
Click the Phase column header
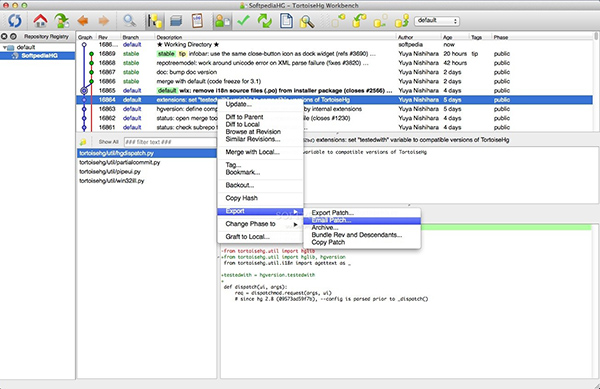coord(542,37)
